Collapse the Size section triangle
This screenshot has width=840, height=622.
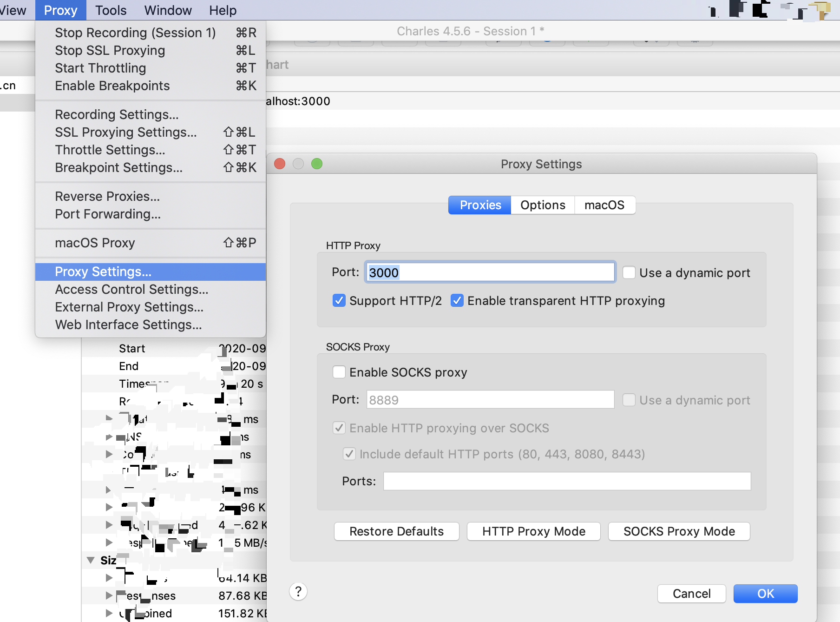[91, 560]
